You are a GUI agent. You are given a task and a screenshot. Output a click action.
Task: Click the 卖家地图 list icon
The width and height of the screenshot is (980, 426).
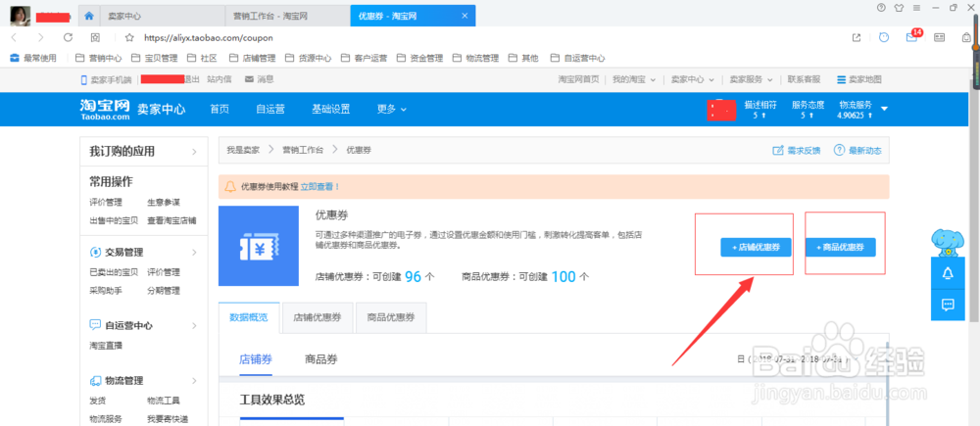click(841, 79)
